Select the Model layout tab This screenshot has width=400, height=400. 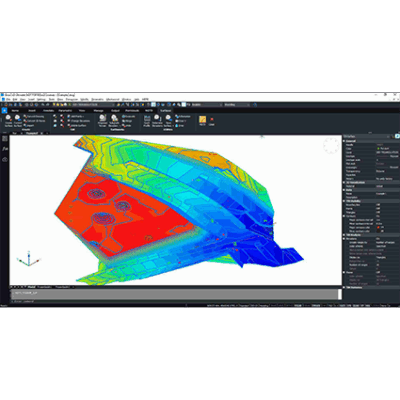click(31, 287)
